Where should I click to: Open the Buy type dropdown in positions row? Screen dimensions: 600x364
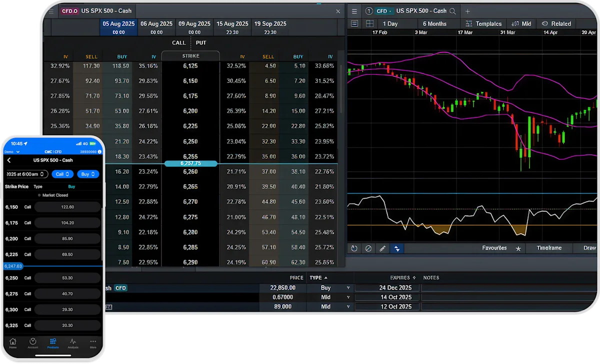coord(348,288)
